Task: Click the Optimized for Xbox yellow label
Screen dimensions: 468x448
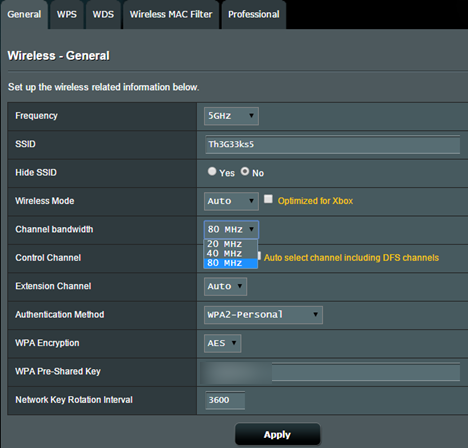Action: pyautogui.click(x=315, y=201)
